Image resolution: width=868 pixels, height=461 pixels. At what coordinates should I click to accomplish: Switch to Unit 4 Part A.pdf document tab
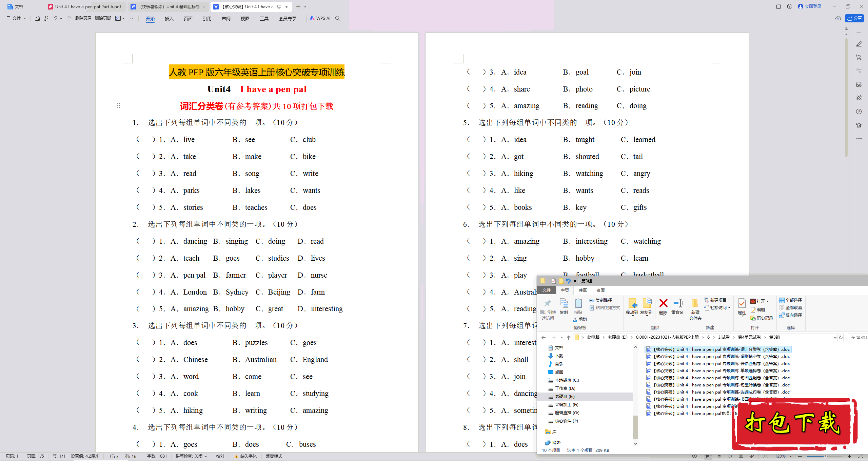(x=84, y=7)
